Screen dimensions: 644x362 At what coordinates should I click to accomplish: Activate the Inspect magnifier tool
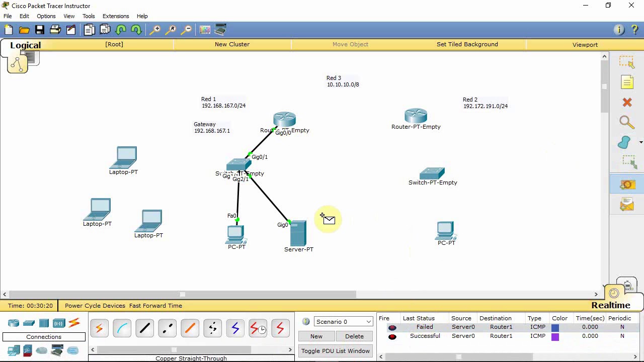[627, 123]
